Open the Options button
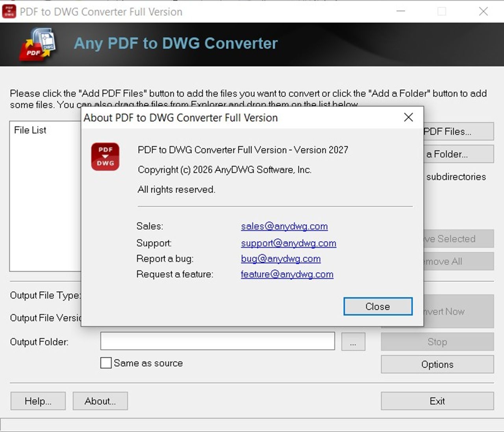 coord(437,364)
